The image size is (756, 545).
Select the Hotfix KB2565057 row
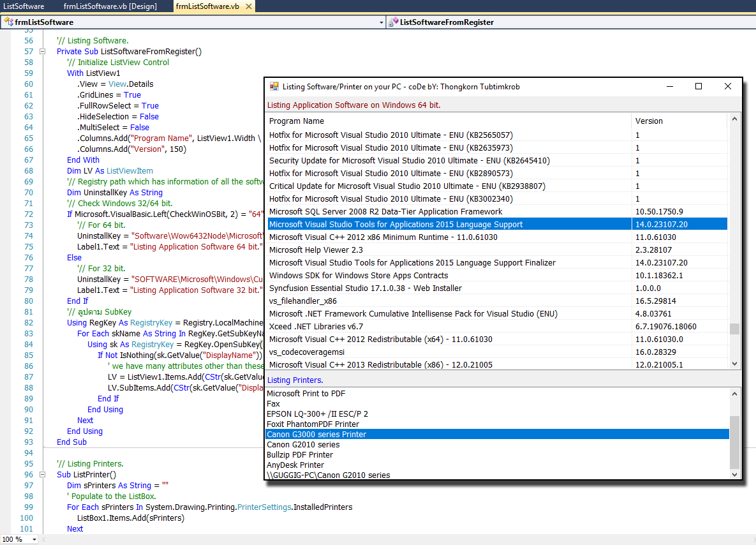tap(497, 135)
